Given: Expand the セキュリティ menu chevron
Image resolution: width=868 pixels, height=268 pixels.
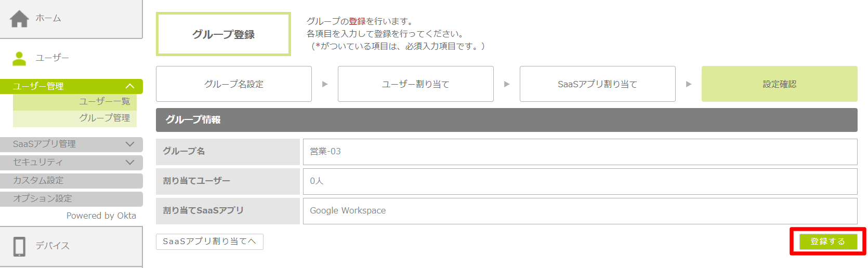Looking at the screenshot, I should pos(130,162).
